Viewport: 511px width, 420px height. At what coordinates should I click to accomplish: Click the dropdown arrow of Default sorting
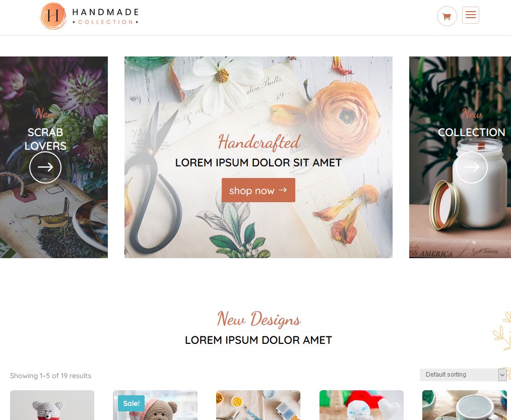(x=502, y=375)
